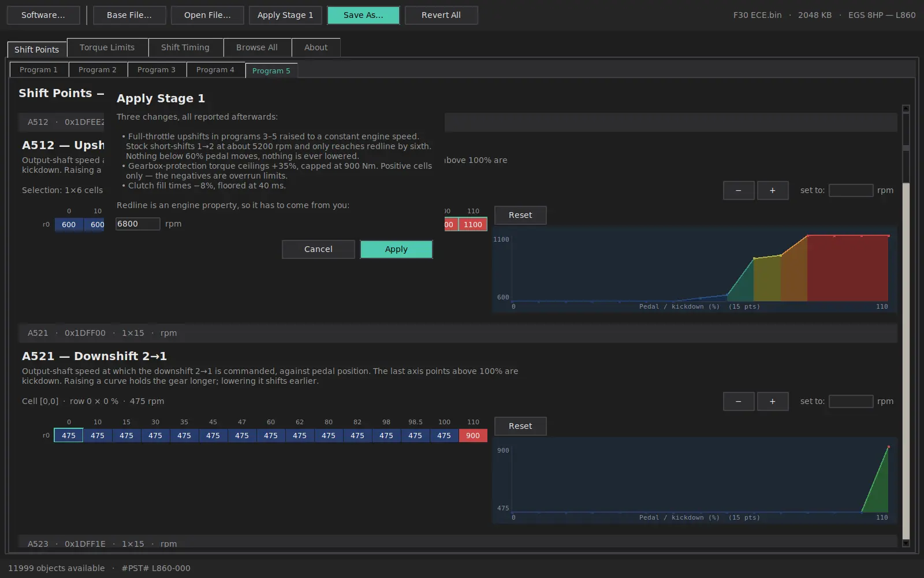Select the Program 3 sub-tab

click(157, 69)
